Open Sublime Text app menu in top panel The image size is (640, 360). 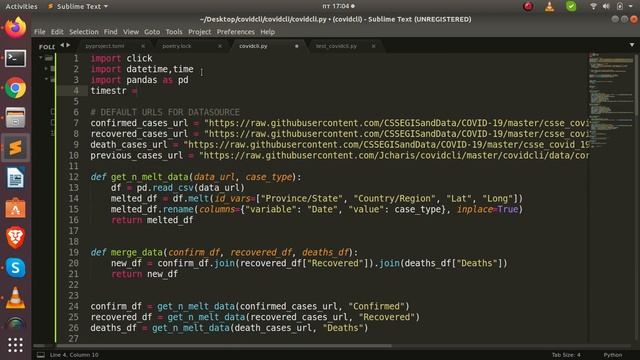pyautogui.click(x=78, y=6)
